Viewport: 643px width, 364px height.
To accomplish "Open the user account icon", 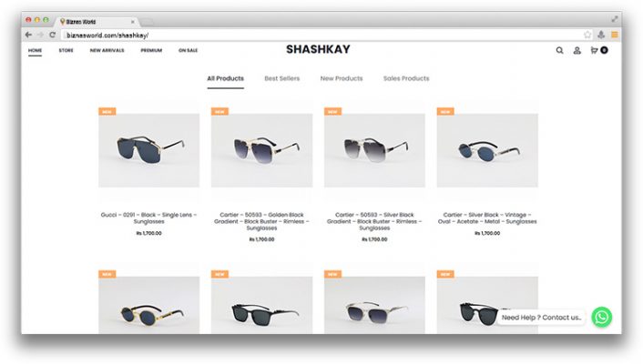I will click(577, 50).
